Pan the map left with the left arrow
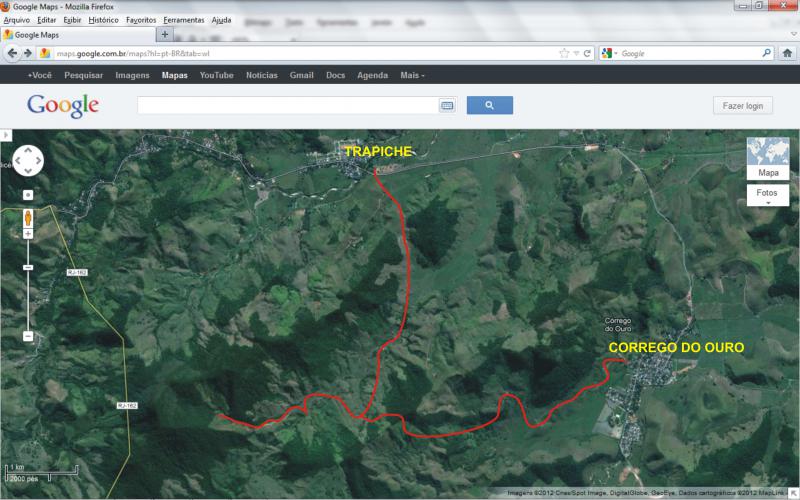Screen dimensions: 800x500 (18, 161)
